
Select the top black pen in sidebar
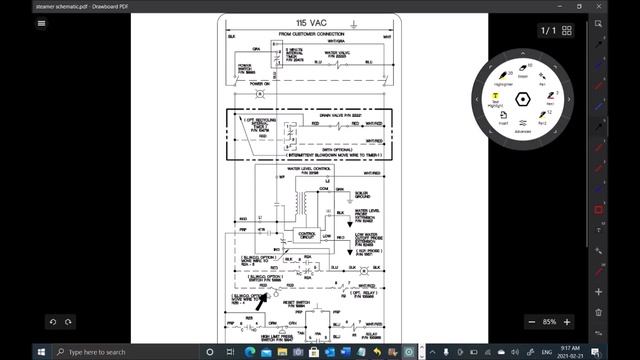pyautogui.click(x=598, y=44)
